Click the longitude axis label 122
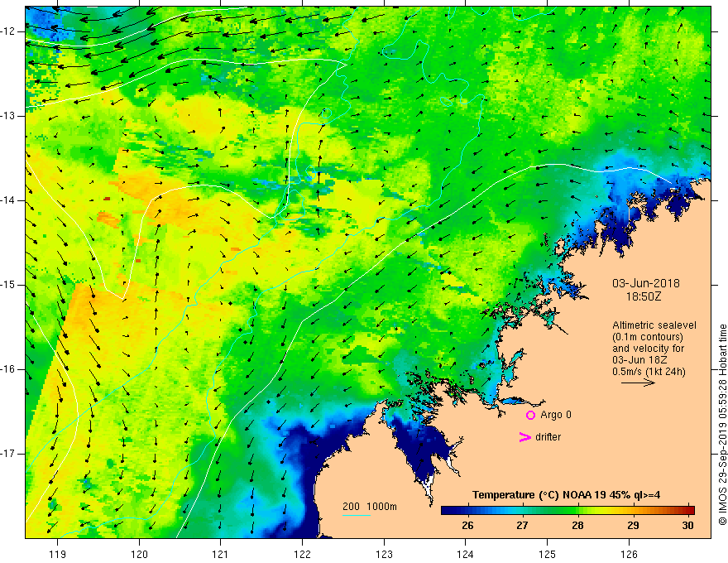 pyautogui.click(x=302, y=554)
